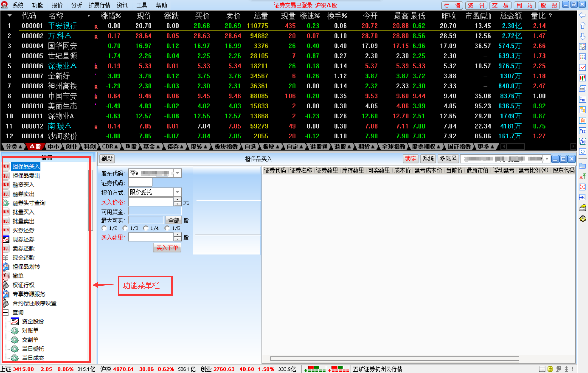
Task: Expand the 港股 tab menu
Action: 343,147
